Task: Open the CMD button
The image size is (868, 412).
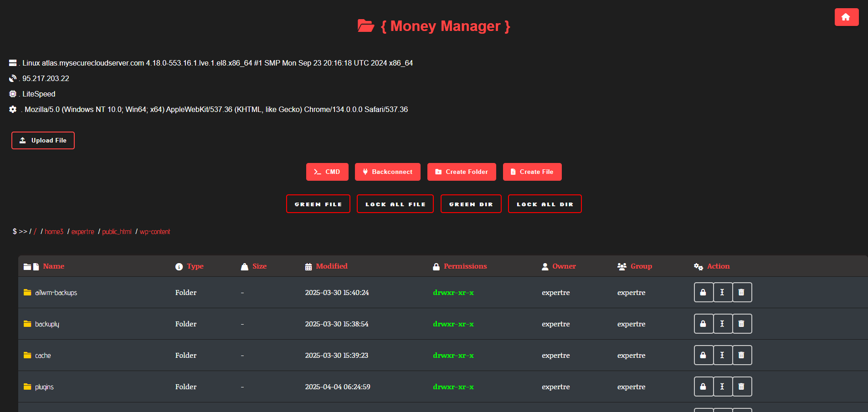Action: click(x=327, y=172)
